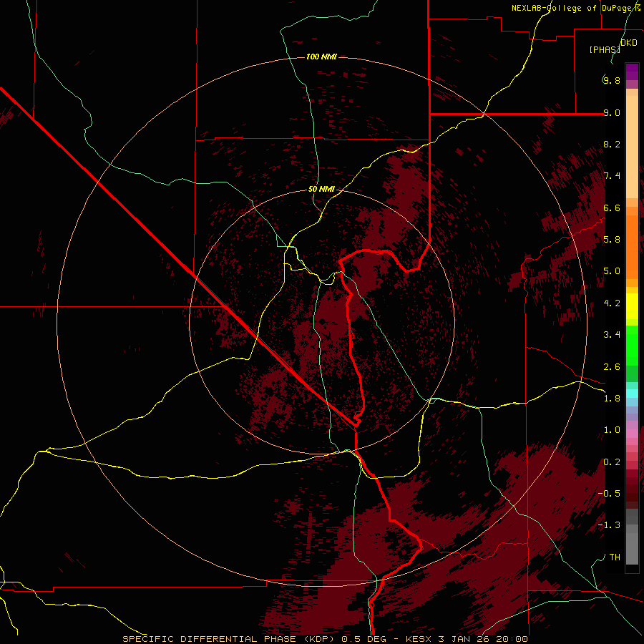Pick the cyan segment of the color bar
This screenshot has height=644, width=644.
[x=632, y=394]
